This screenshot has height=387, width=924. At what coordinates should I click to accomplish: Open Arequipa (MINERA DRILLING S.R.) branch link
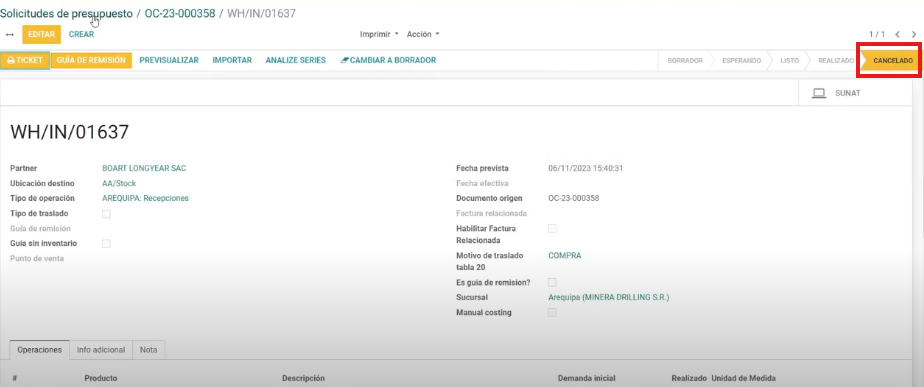pos(609,297)
